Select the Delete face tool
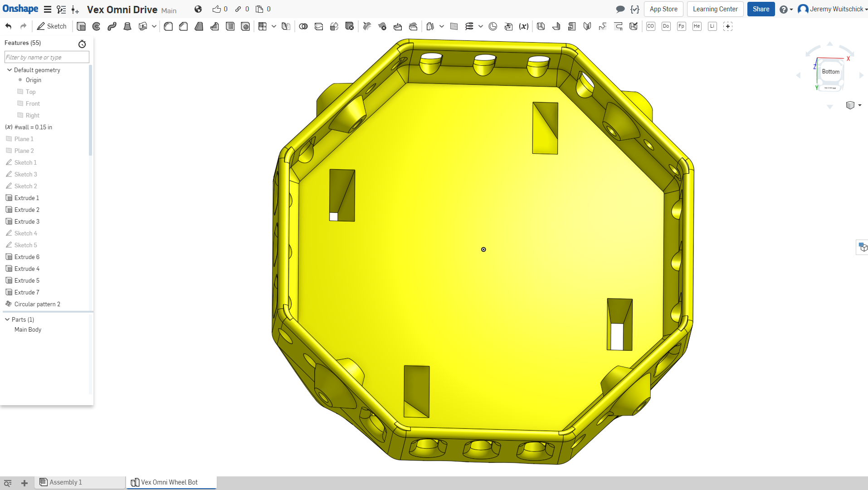Viewport: 868px width, 490px height. click(x=382, y=26)
